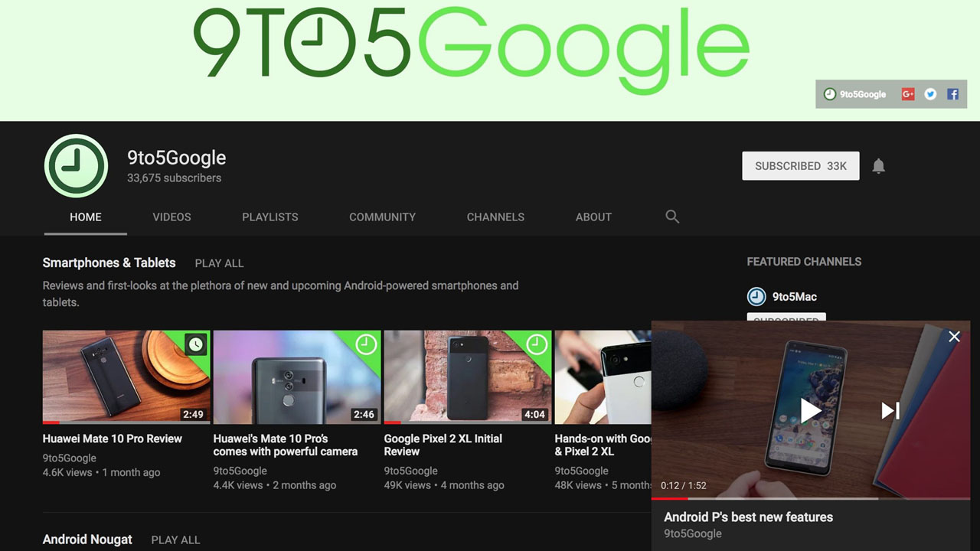The width and height of the screenshot is (980, 551).
Task: Close the miniplayer with the X
Action: tap(954, 337)
